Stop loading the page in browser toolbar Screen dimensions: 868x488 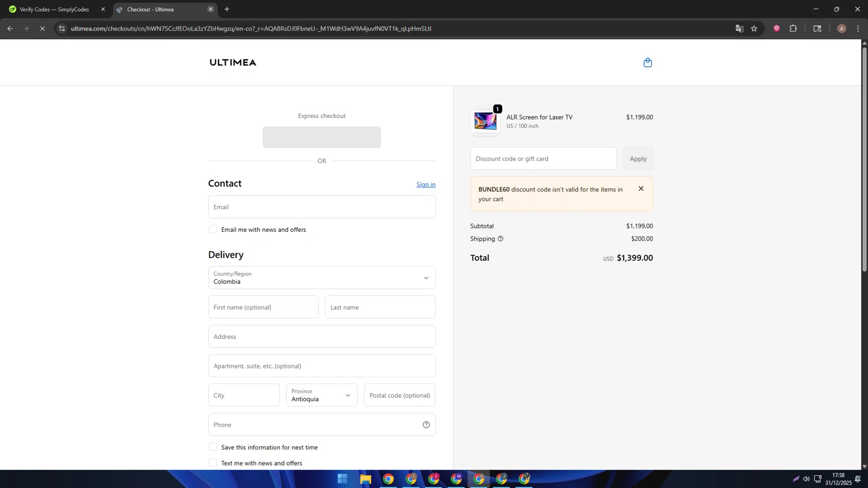42,28
